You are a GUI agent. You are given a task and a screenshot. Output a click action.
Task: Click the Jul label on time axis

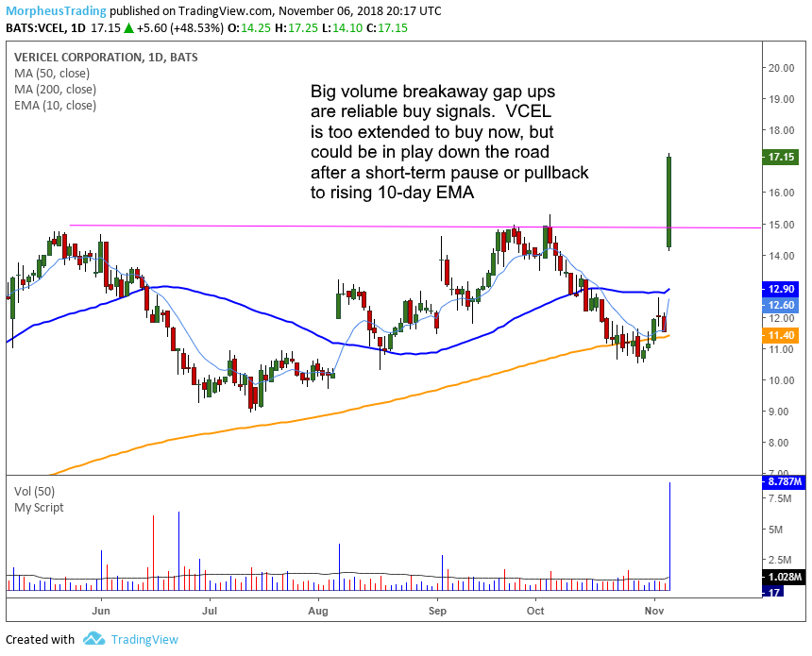[x=210, y=611]
